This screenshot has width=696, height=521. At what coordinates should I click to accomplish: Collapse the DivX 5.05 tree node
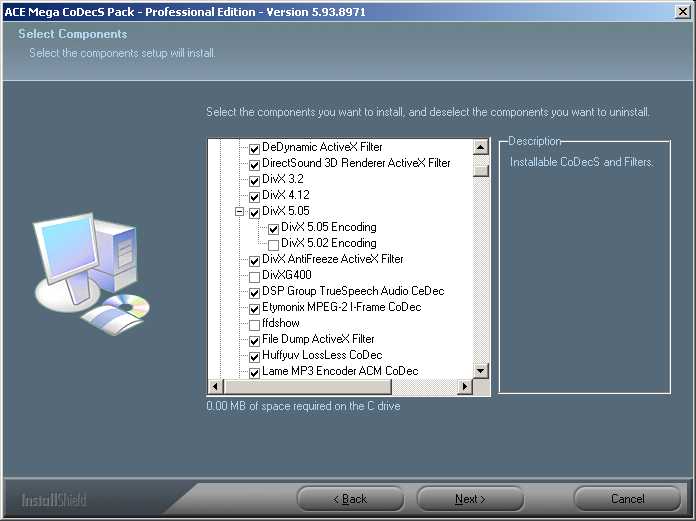(x=240, y=212)
